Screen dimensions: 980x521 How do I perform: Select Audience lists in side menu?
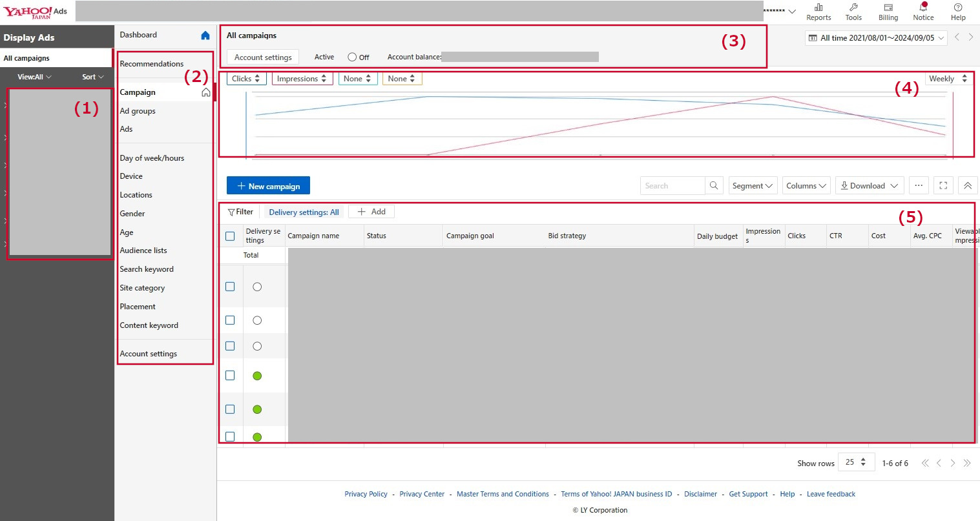click(143, 250)
